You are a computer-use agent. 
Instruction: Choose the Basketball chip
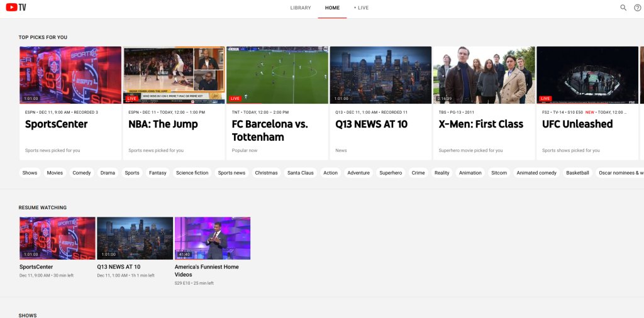(577, 173)
